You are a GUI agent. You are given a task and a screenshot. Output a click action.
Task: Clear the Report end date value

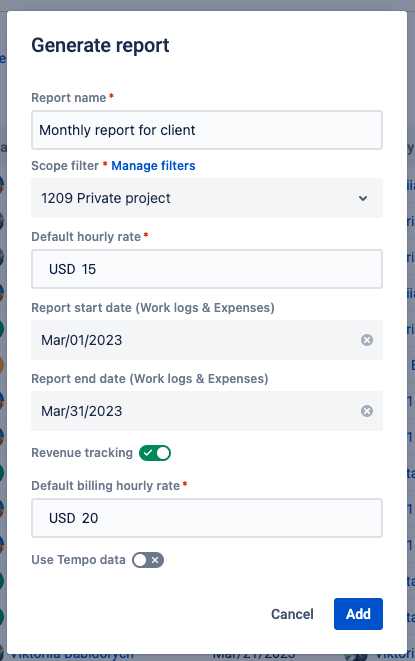pos(367,411)
